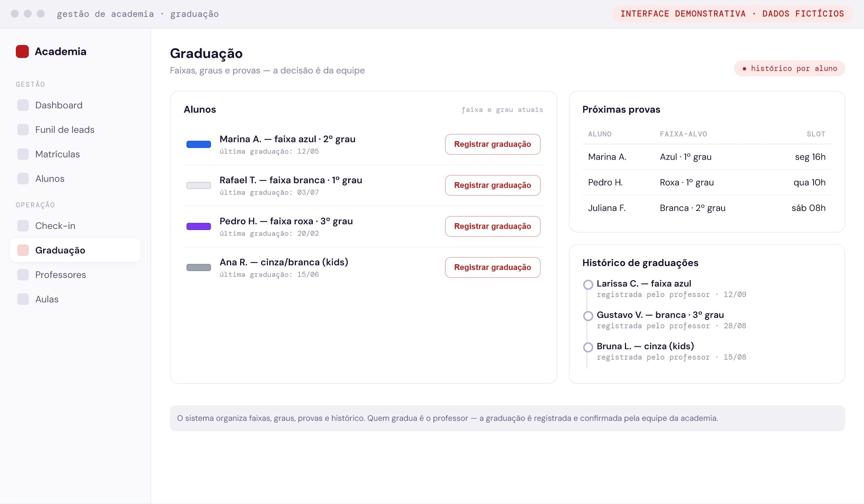The height and width of the screenshot is (504, 864).
Task: Click the Funil de leads sidebar icon
Action: (23, 130)
